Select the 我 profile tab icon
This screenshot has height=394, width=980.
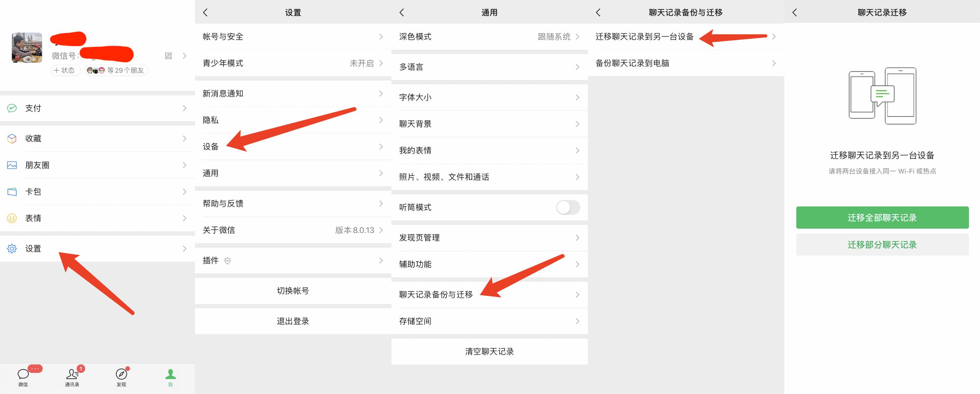point(170,374)
